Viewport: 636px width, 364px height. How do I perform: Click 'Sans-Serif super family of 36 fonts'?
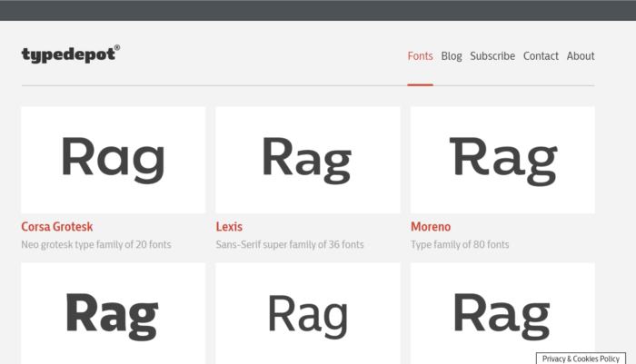pyautogui.click(x=290, y=244)
